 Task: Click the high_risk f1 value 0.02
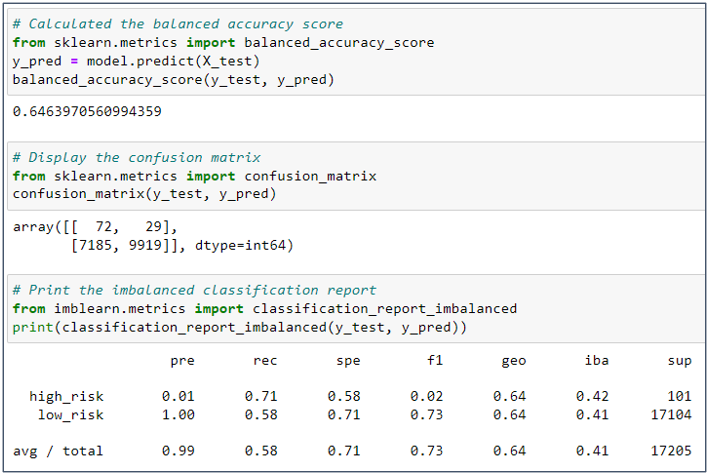point(427,396)
